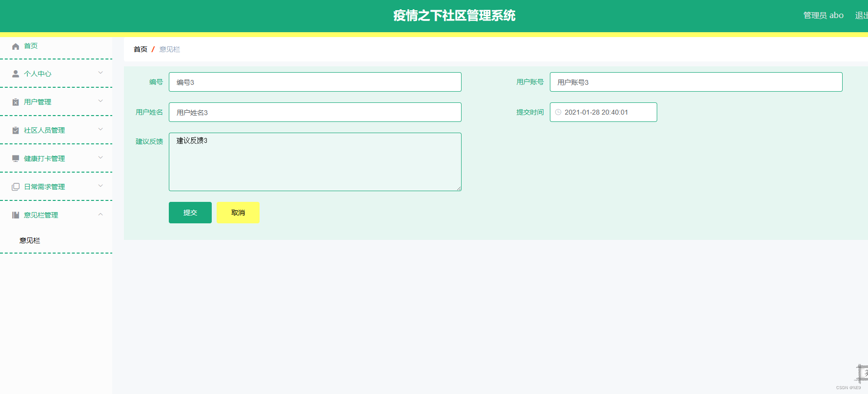
Task: Click the monitor icon beside 健康打卡管理
Action: pos(16,158)
